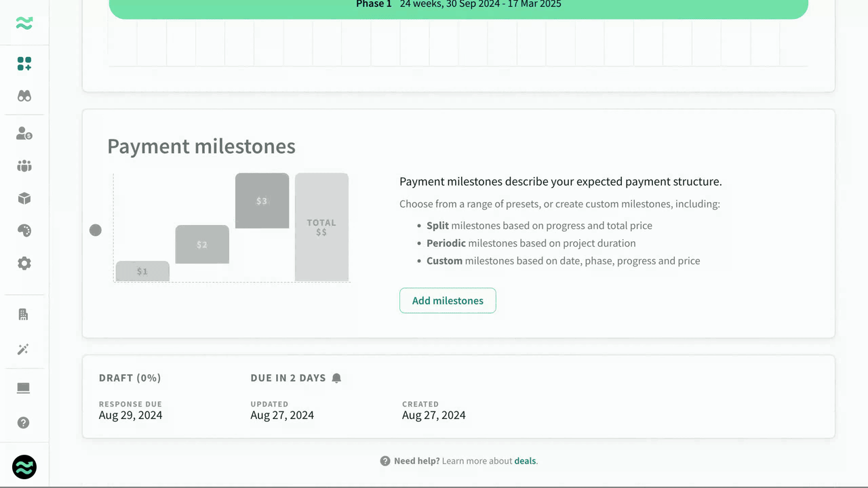Screen dimensions: 868x488
Task: Open the binoculars explore icon
Action: point(24,96)
